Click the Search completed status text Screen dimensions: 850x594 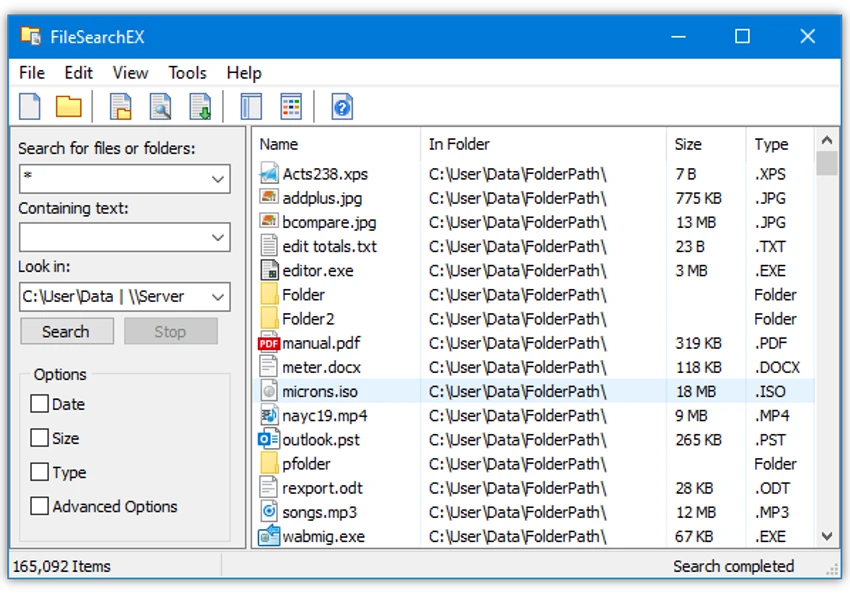tap(733, 566)
